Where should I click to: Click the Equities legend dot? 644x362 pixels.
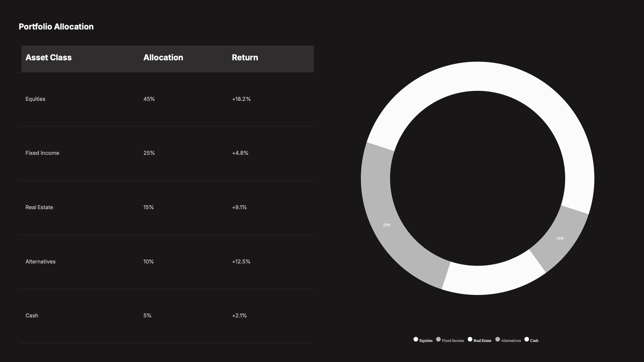416,339
